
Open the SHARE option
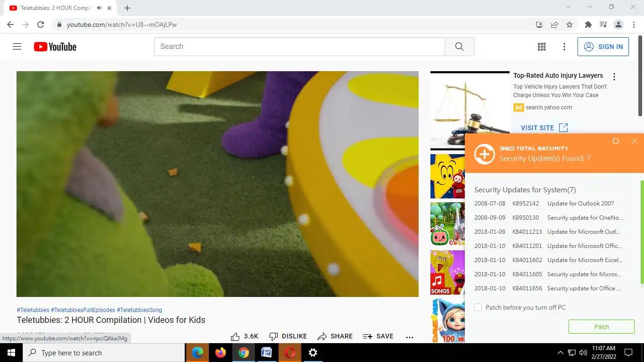[x=335, y=337]
